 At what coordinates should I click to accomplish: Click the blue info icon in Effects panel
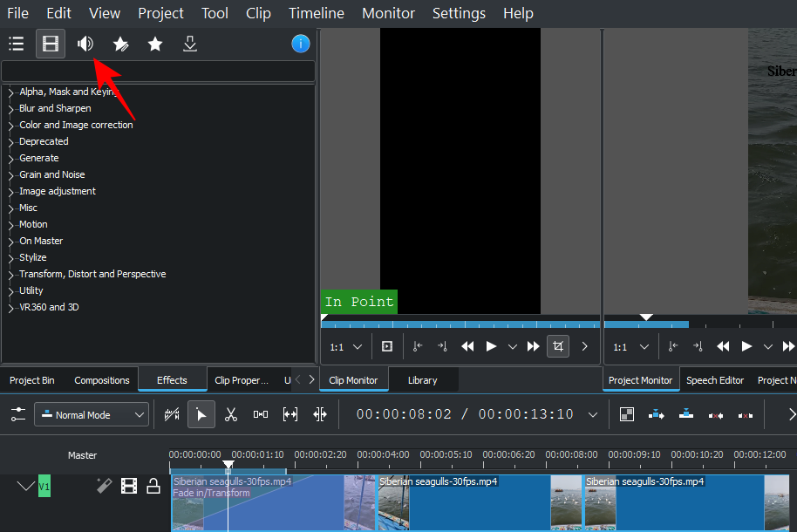coord(301,44)
